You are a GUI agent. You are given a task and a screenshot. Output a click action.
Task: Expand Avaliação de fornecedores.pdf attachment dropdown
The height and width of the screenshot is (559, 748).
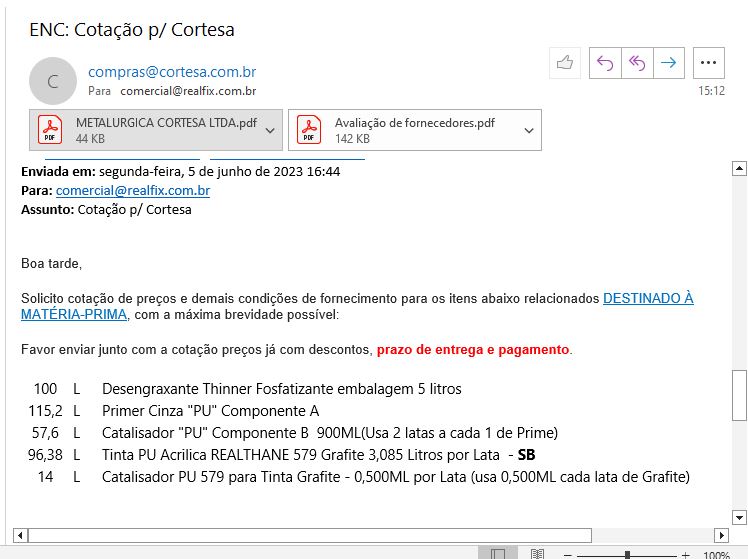[x=528, y=131]
